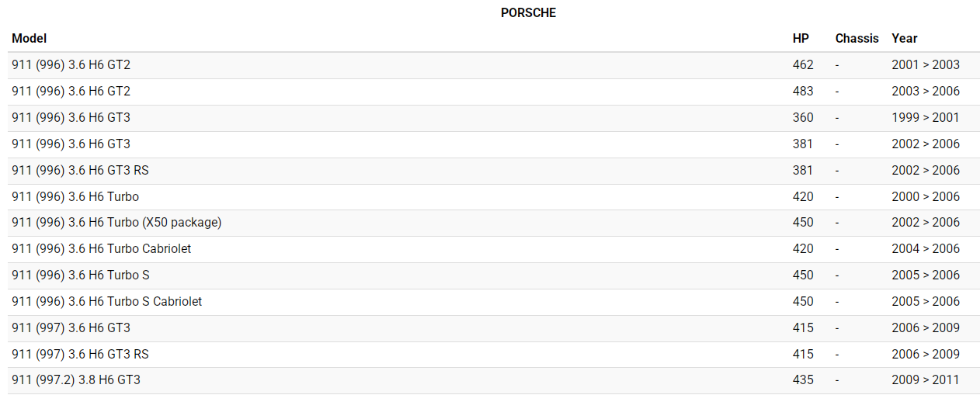Viewport: 980px width, 395px height.
Task: Click the 435 HP value
Action: (803, 380)
